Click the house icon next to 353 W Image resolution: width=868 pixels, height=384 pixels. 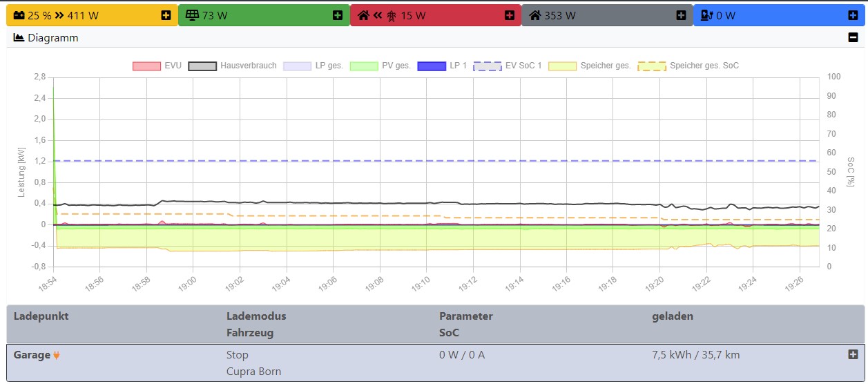point(534,15)
